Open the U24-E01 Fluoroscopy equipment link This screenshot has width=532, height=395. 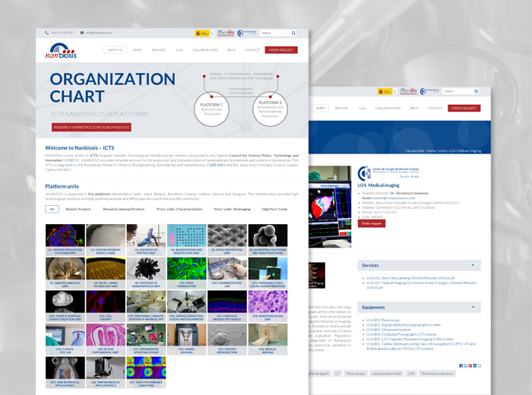(x=383, y=320)
